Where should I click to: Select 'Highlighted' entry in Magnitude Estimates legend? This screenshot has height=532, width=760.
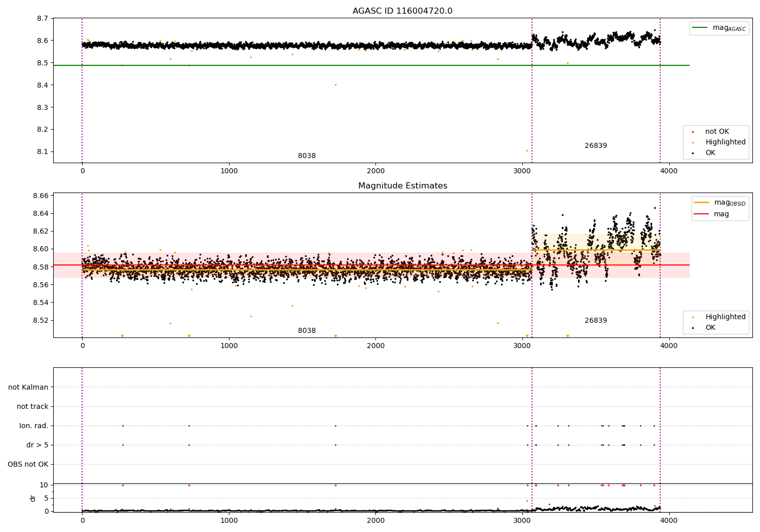click(725, 317)
